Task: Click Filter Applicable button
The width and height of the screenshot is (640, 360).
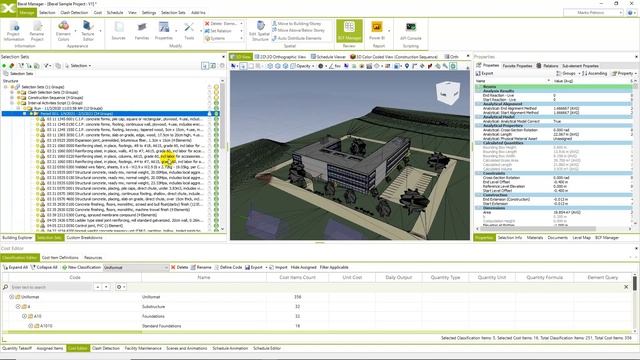Action: 334,267
